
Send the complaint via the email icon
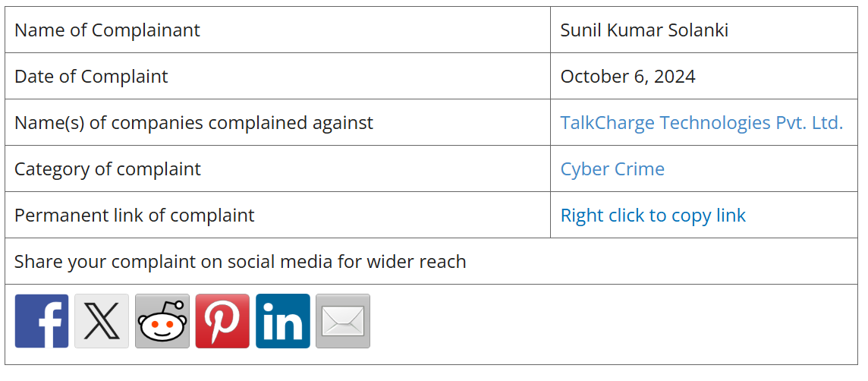click(343, 321)
